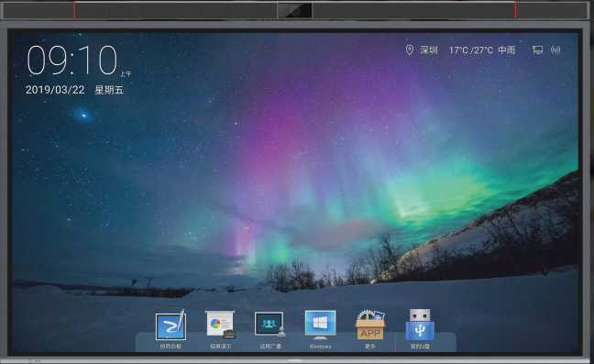Open the collaborative whiteboard app icon
Image resolution: width=594 pixels, height=364 pixels.
(x=170, y=325)
